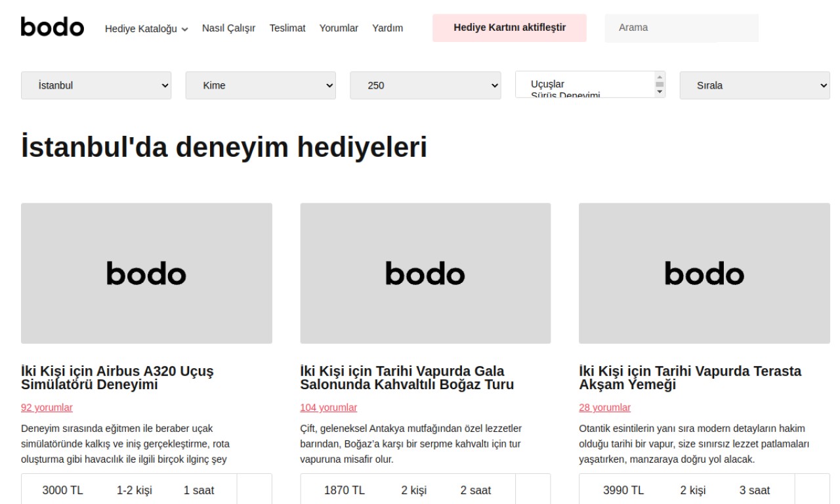Screen dimensions: 840x504
Task: Open Yorumlar from the navigation
Action: coord(339,28)
